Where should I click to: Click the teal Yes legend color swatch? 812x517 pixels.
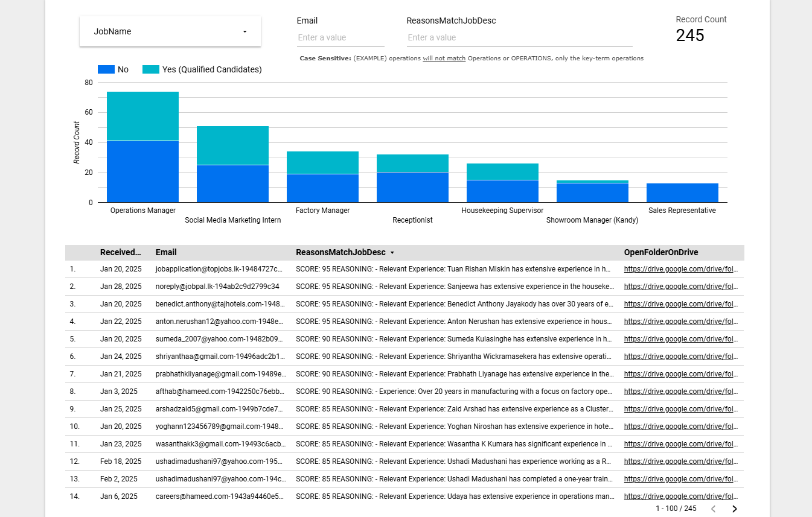pyautogui.click(x=151, y=69)
